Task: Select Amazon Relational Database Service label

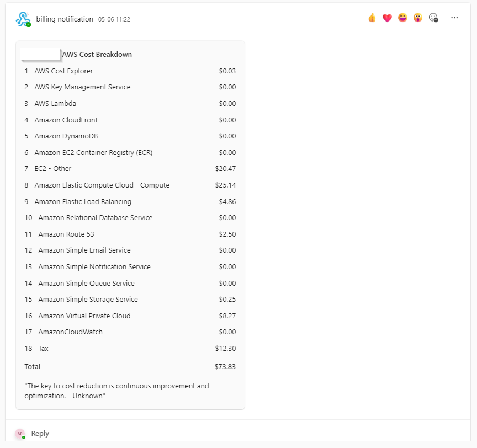Action: point(96,217)
